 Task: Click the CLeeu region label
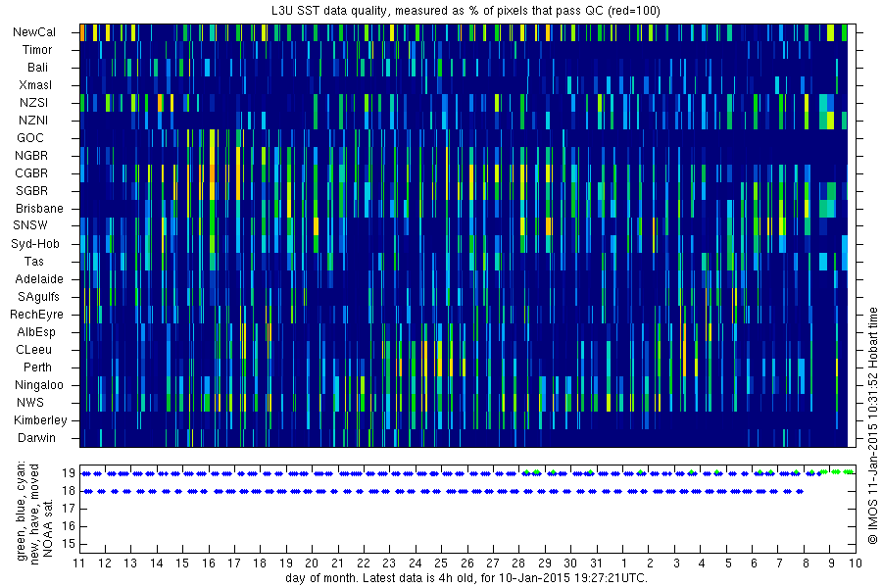[33, 350]
